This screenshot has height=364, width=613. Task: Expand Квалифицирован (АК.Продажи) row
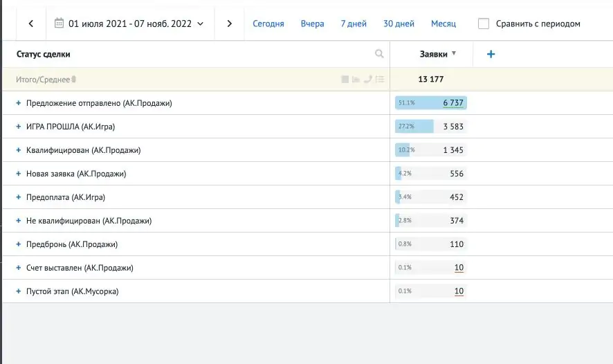point(18,150)
